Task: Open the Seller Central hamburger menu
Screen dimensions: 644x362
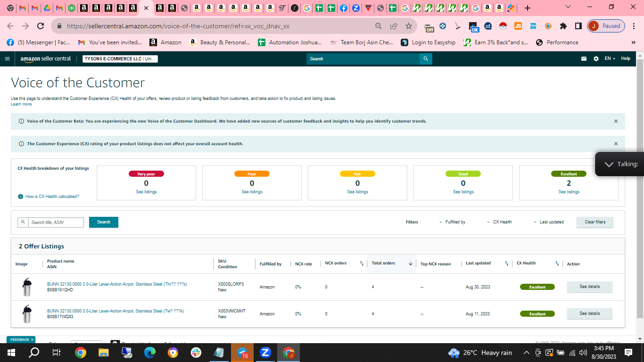Action: click(7, 59)
